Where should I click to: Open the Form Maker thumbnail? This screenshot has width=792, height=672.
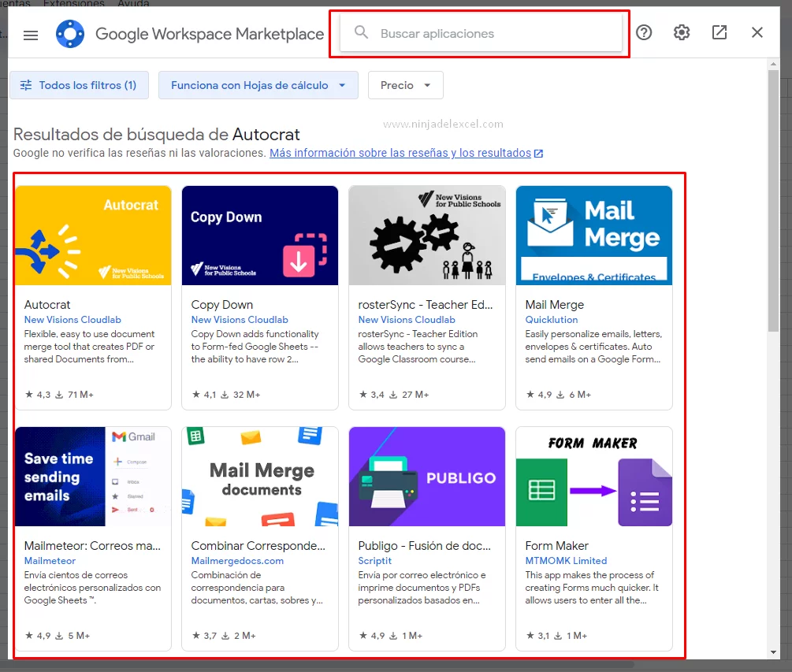(x=594, y=477)
